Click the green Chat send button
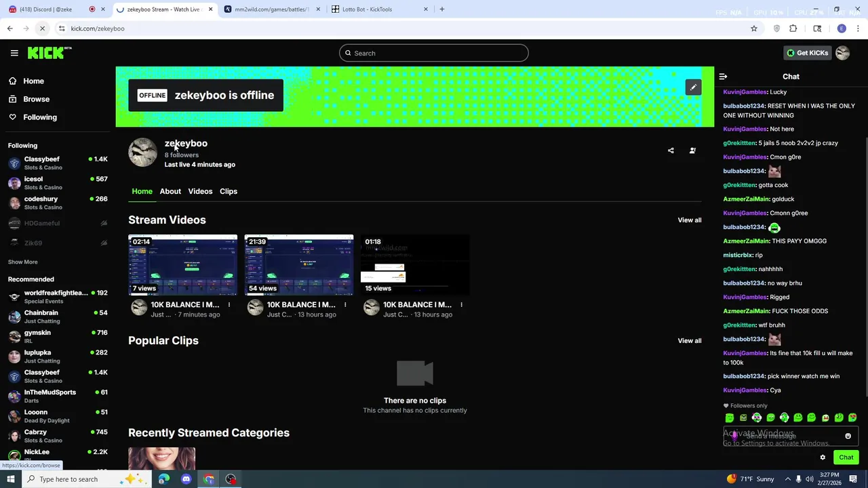Image resolution: width=868 pixels, height=488 pixels. pyautogui.click(x=846, y=457)
